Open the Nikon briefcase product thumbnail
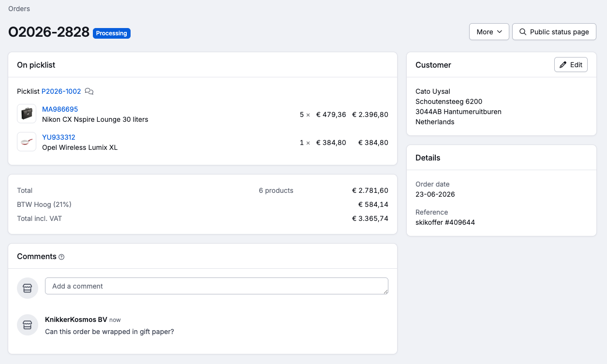The image size is (607, 364). click(27, 114)
